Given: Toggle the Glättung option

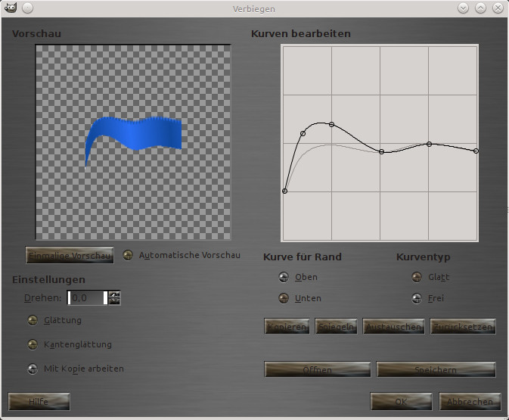Looking at the screenshot, I should coord(33,320).
